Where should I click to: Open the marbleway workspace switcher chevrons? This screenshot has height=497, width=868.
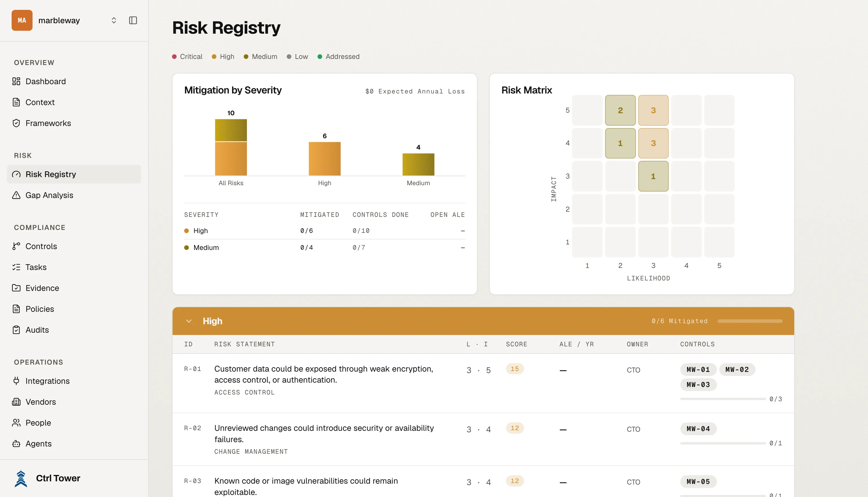click(x=114, y=20)
